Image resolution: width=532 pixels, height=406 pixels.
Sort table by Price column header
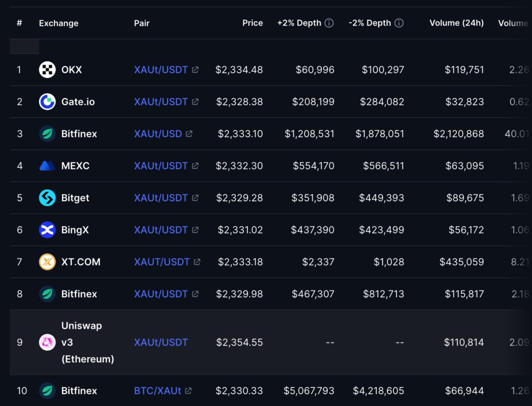click(252, 23)
